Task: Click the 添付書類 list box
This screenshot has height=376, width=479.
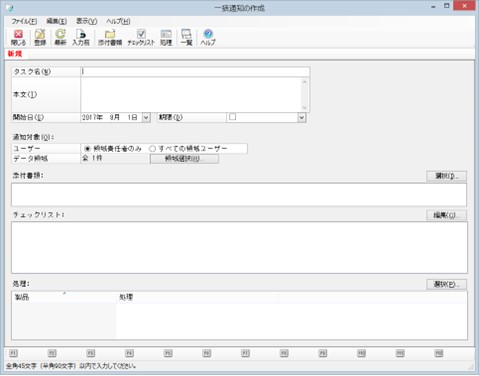Action: [x=239, y=195]
